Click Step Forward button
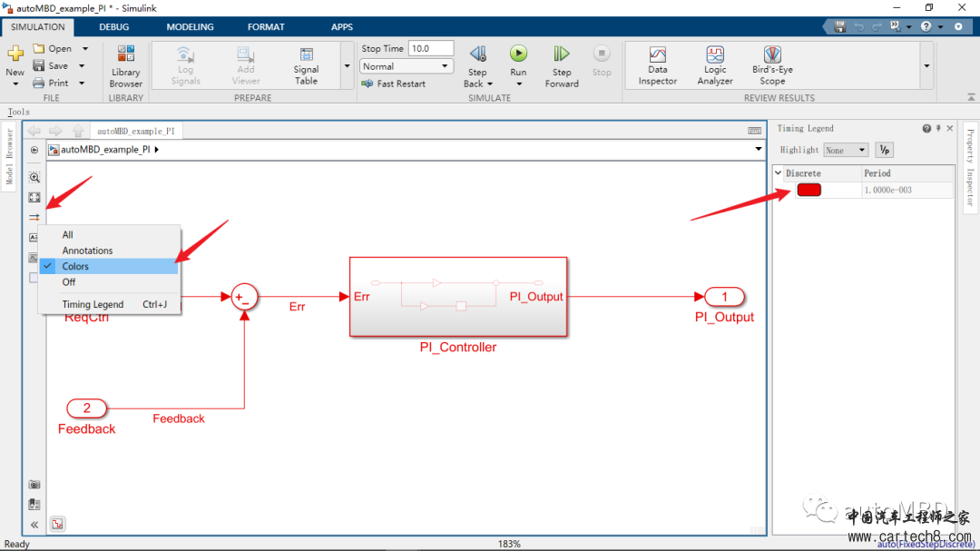 tap(562, 65)
